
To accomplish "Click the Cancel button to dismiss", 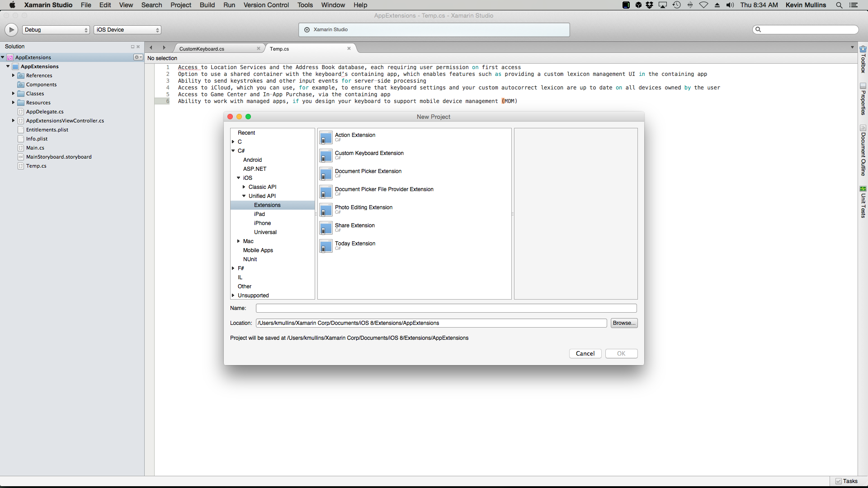I will [x=585, y=353].
